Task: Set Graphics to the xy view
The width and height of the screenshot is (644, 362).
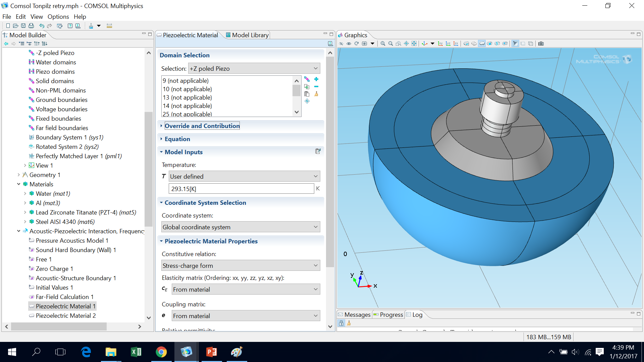Action: coord(440,44)
